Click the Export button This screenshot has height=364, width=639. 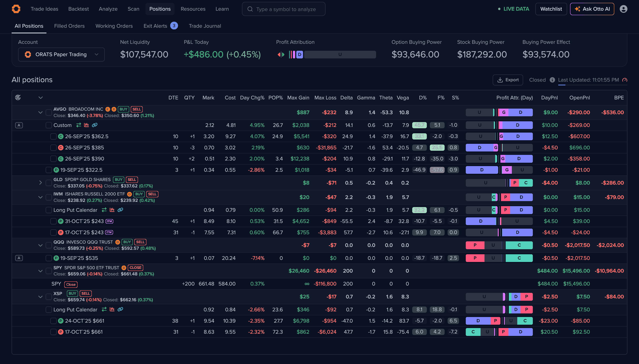(x=508, y=80)
